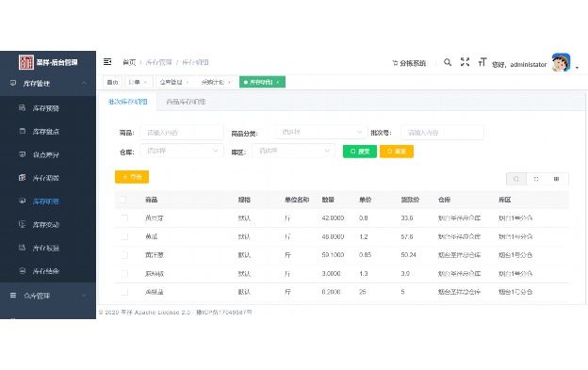Screen dimensions: 588x370
Task: Open 库存盘点 sidebar icon
Action: tap(22, 131)
